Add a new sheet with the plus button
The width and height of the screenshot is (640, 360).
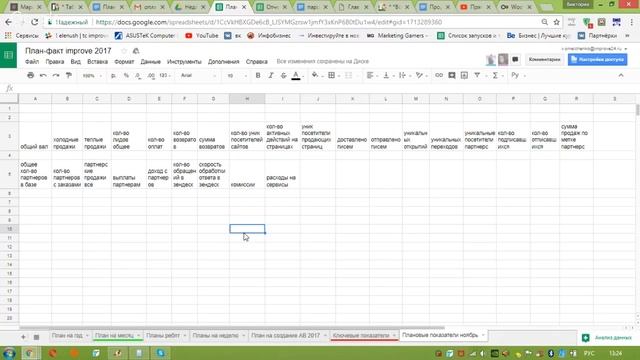(x=23, y=337)
